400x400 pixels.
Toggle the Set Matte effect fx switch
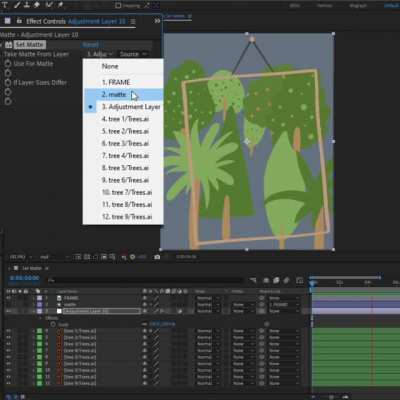(x=8, y=45)
